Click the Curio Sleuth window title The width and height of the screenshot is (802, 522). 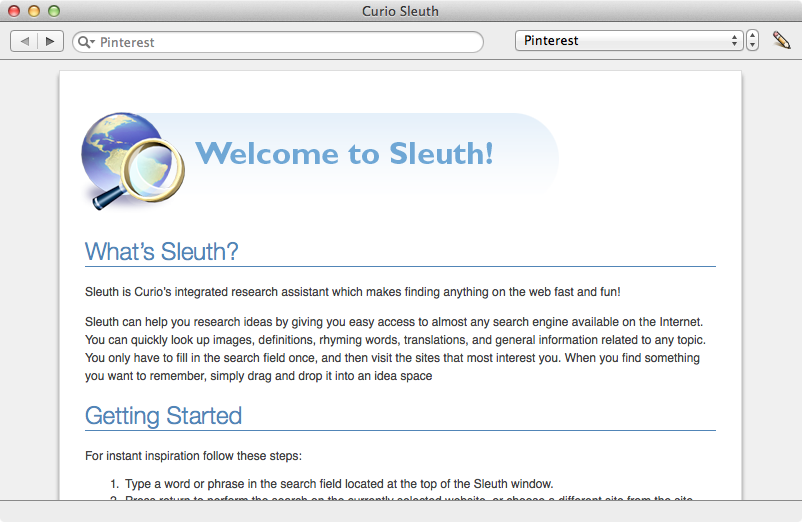pyautogui.click(x=400, y=11)
